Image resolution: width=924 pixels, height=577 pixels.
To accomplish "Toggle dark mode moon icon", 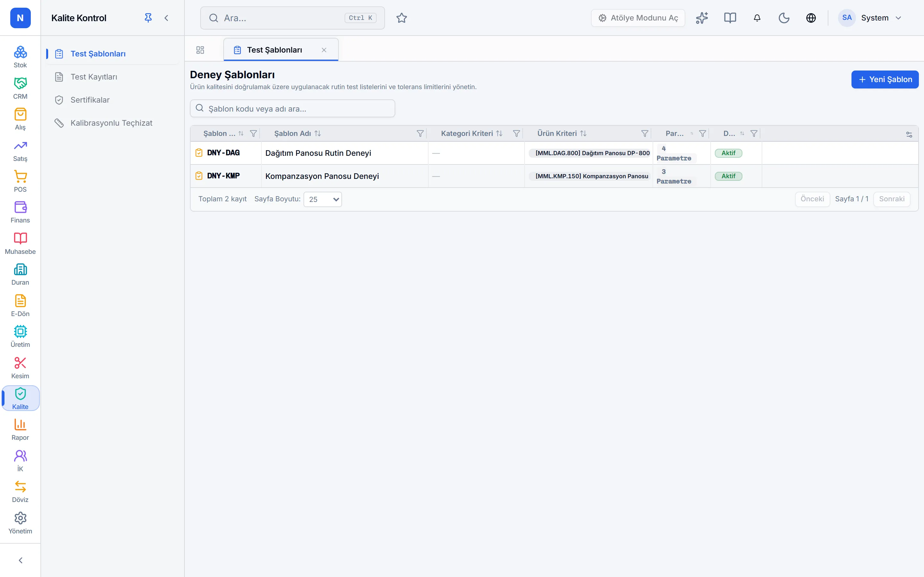I will coord(784,18).
